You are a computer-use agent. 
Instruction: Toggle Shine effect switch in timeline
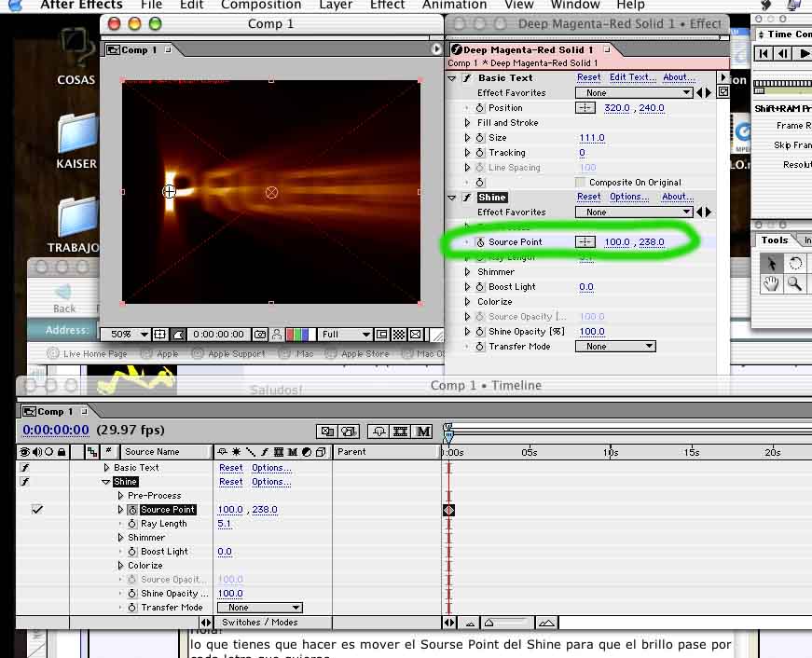[24, 482]
